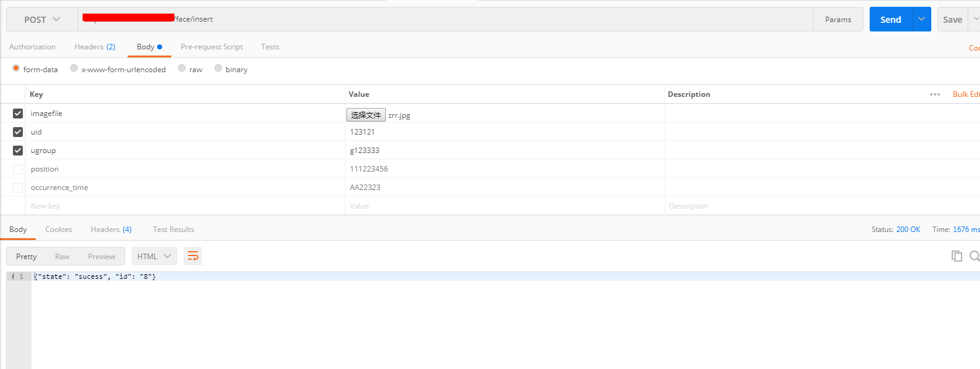Switch to the Pre-request Script tab
The width and height of the screenshot is (980, 369).
coord(211,47)
